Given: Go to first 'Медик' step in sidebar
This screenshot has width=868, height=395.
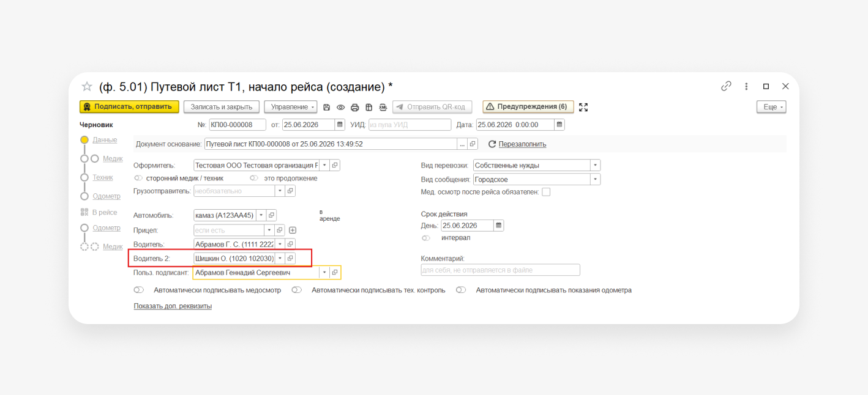Looking at the screenshot, I should coord(113,158).
